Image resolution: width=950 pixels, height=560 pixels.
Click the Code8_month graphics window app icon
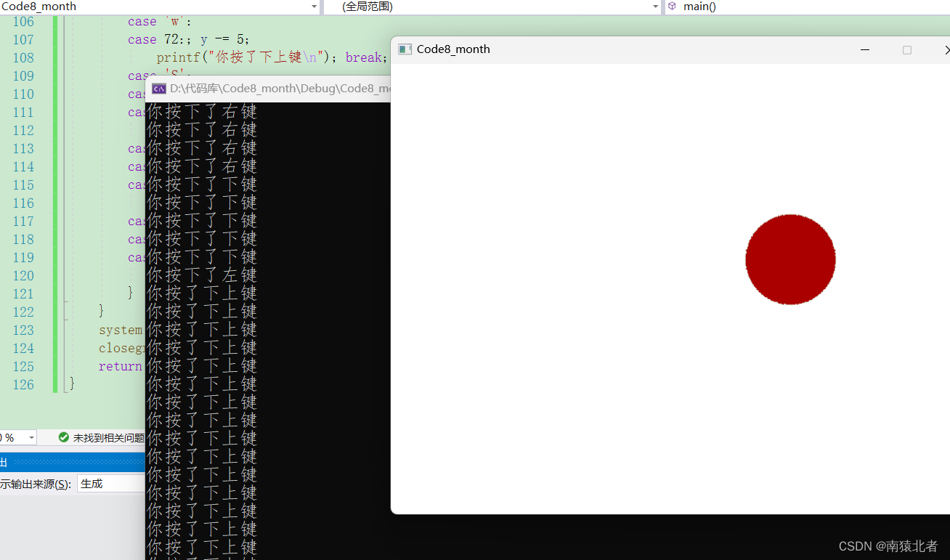pos(405,49)
